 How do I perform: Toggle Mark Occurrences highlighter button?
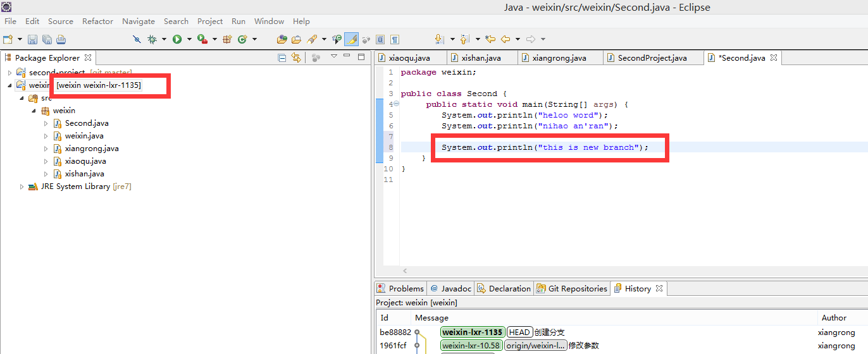tap(351, 39)
